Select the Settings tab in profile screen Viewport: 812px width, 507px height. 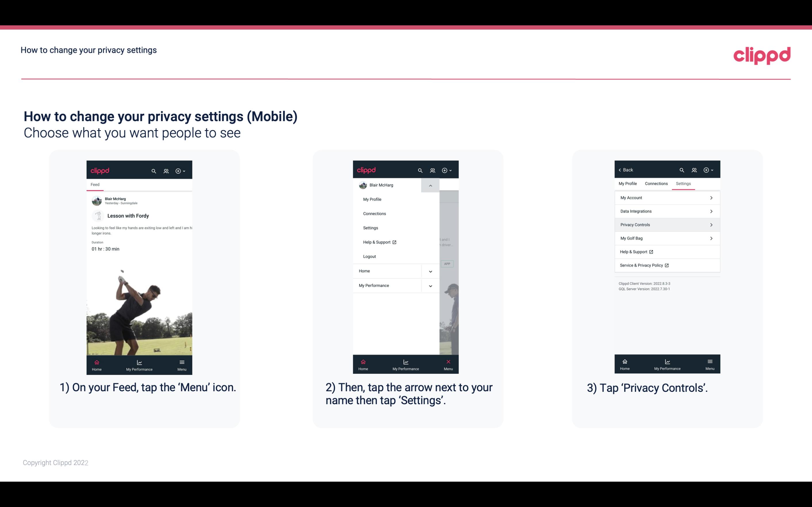[683, 183]
